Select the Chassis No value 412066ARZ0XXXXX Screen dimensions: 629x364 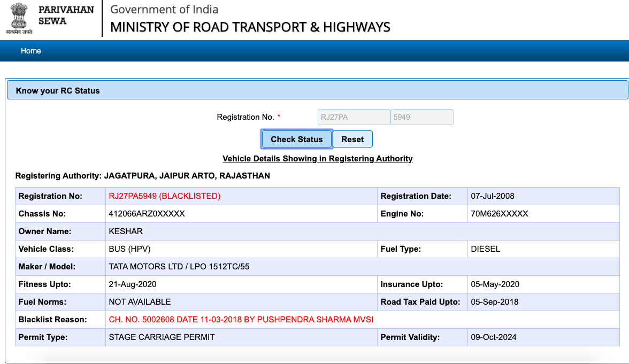(x=147, y=214)
